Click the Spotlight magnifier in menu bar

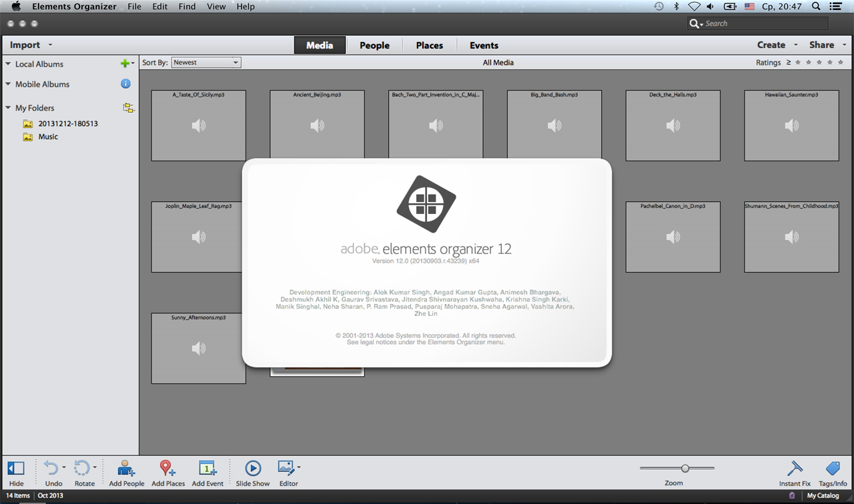[x=816, y=6]
